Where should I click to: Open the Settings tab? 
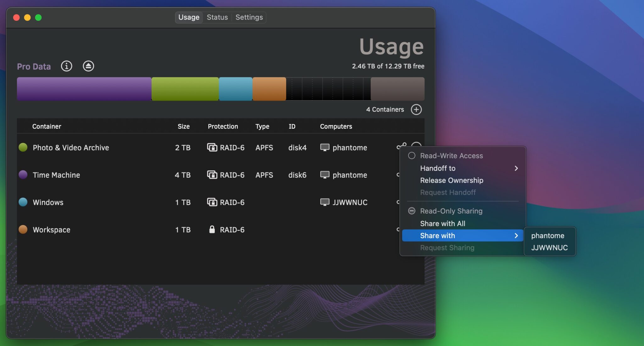click(249, 17)
